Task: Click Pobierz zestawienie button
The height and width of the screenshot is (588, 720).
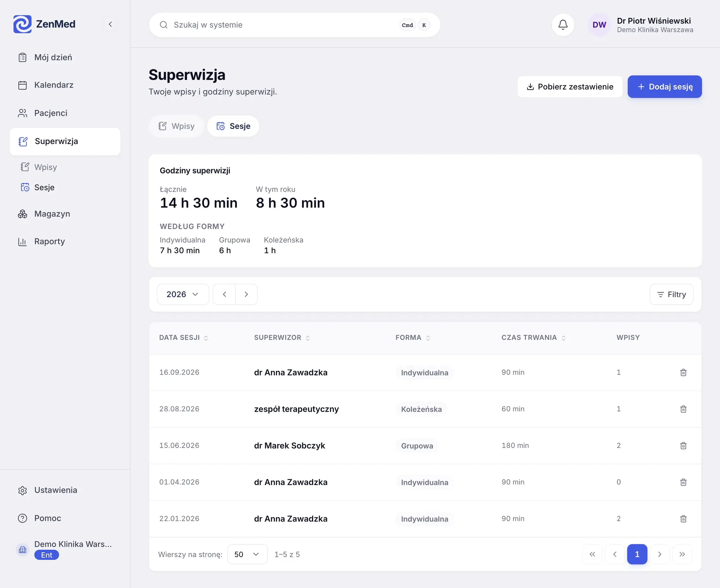Action: pos(570,87)
